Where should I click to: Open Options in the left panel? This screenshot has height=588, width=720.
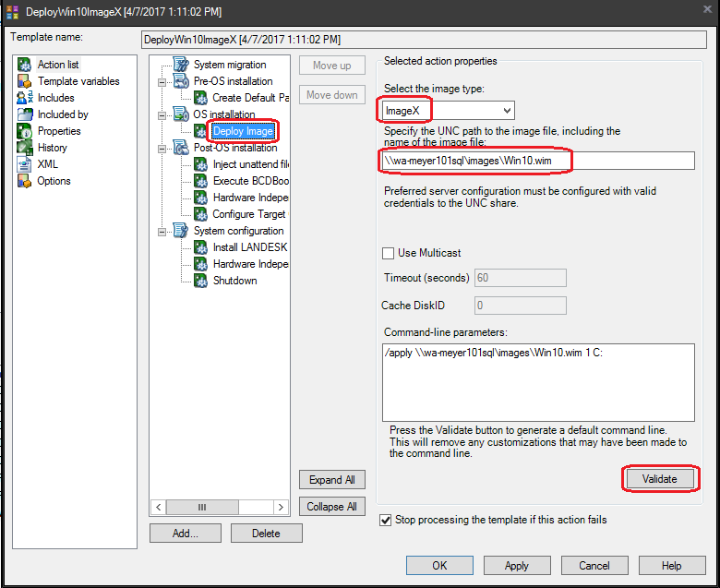point(54,181)
